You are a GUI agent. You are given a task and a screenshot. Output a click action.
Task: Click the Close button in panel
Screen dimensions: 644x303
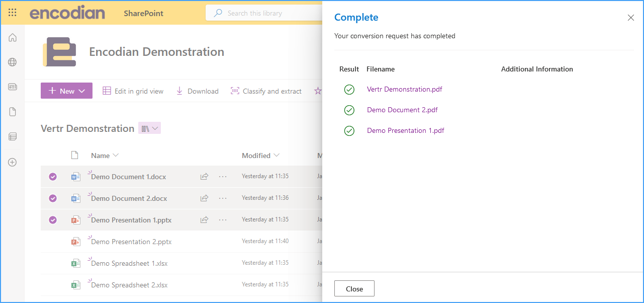354,288
